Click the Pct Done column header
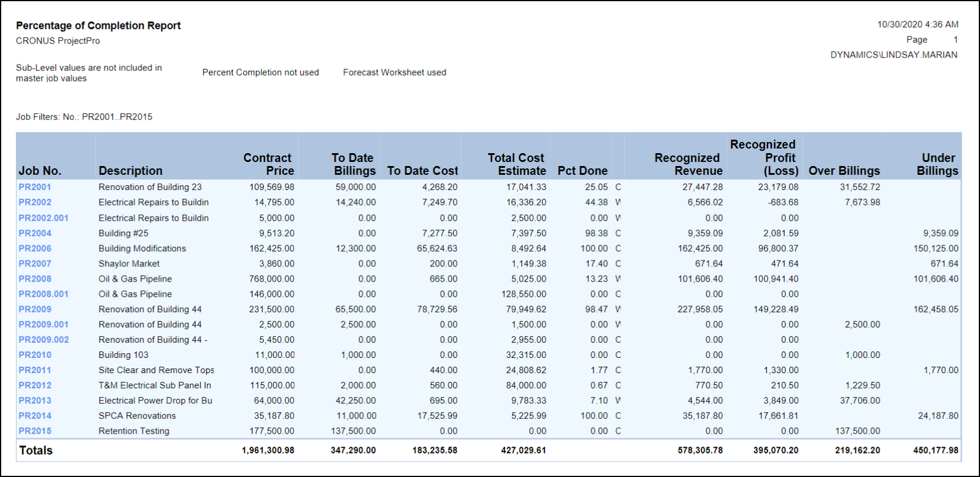The image size is (980, 477). 582,171
